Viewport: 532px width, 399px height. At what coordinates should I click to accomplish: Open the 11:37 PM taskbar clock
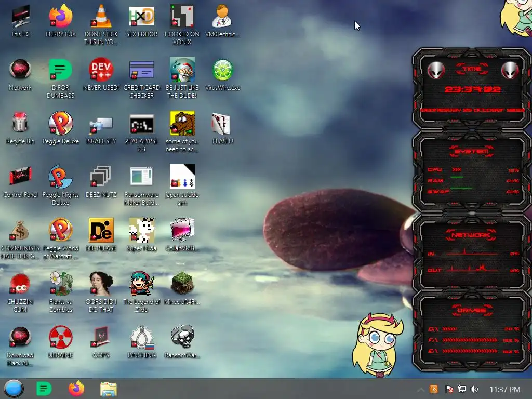click(505, 390)
